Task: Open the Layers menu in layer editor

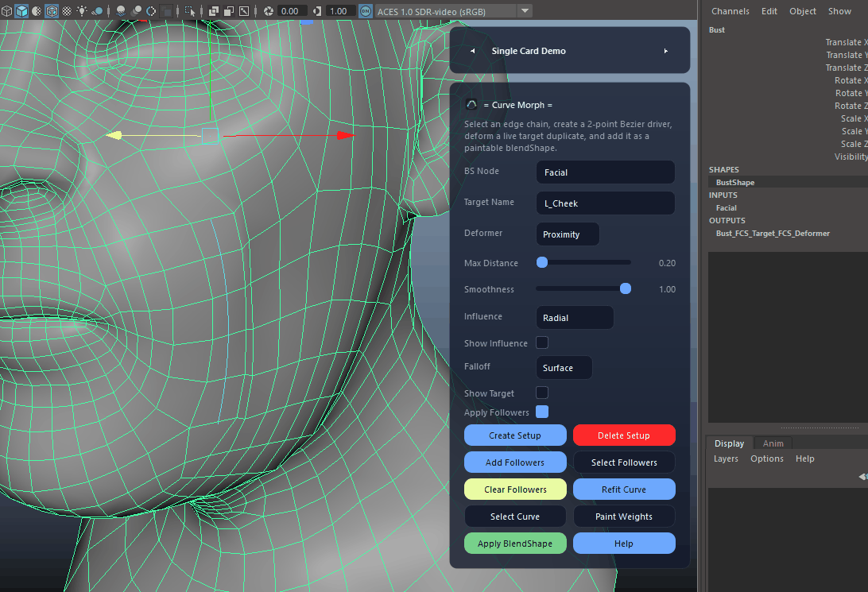Action: pyautogui.click(x=726, y=459)
